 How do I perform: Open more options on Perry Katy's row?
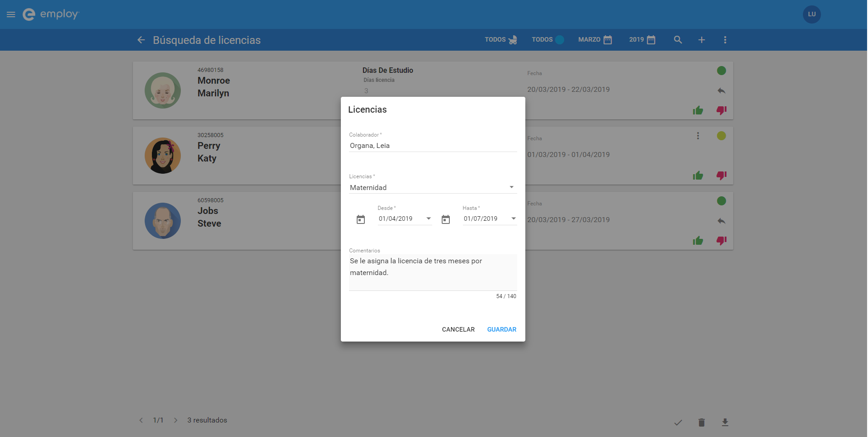tap(698, 136)
